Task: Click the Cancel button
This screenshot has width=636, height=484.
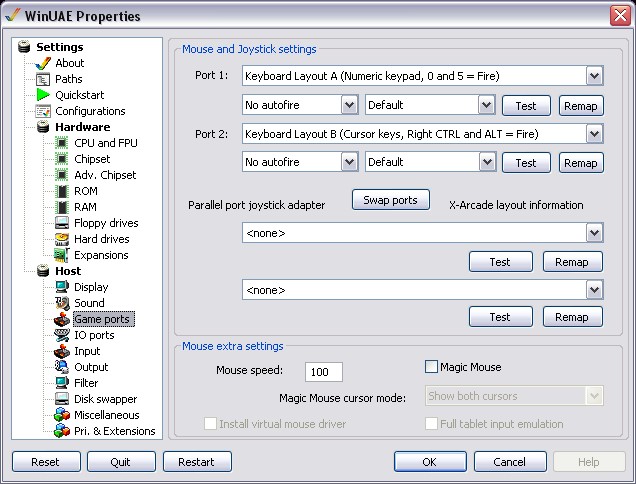Action: point(510,462)
